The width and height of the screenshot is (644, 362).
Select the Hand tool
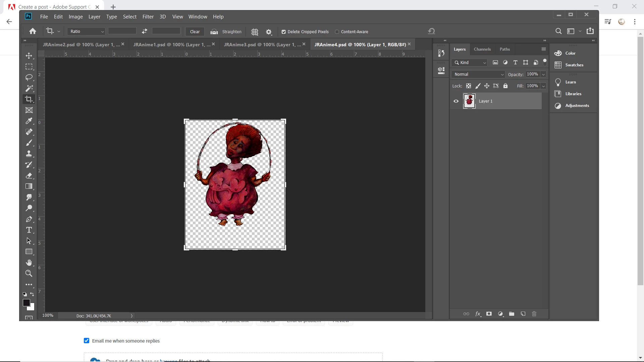click(29, 262)
